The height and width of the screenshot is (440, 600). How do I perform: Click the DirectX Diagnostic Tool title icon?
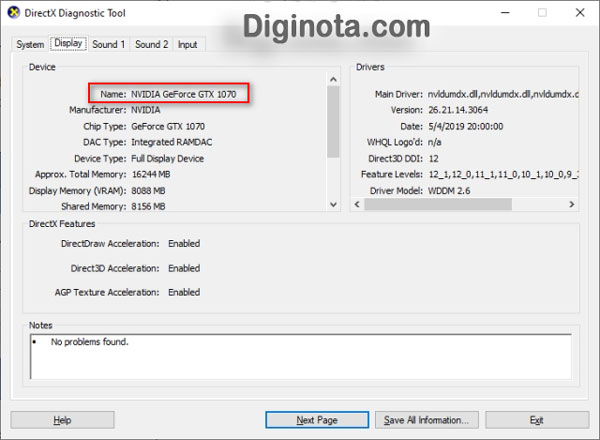click(13, 13)
